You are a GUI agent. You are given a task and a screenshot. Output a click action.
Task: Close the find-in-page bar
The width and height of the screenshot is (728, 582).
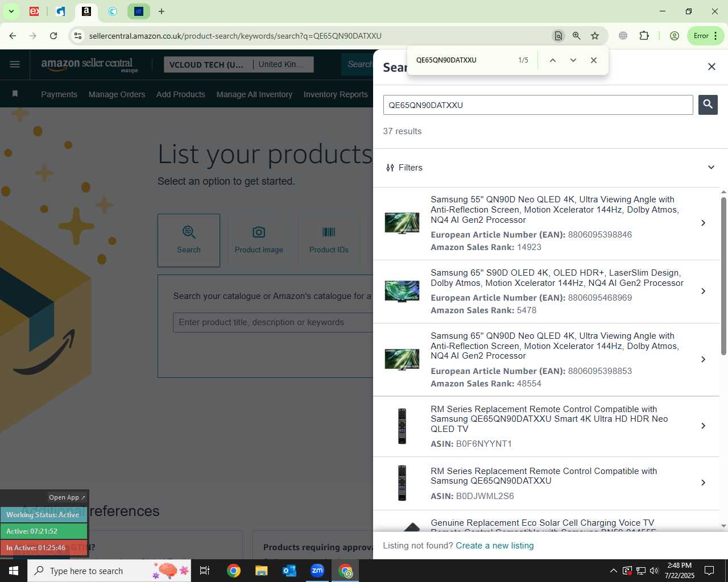point(594,60)
